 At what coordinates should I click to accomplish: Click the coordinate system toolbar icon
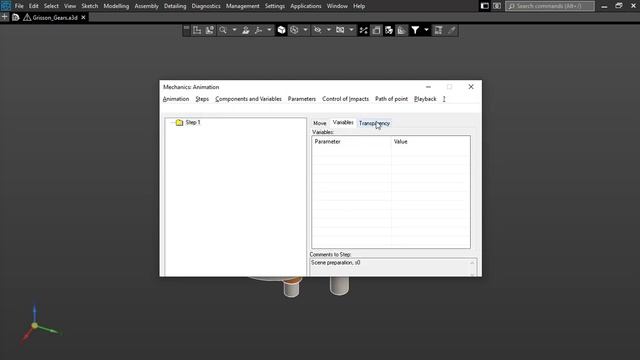click(x=197, y=30)
